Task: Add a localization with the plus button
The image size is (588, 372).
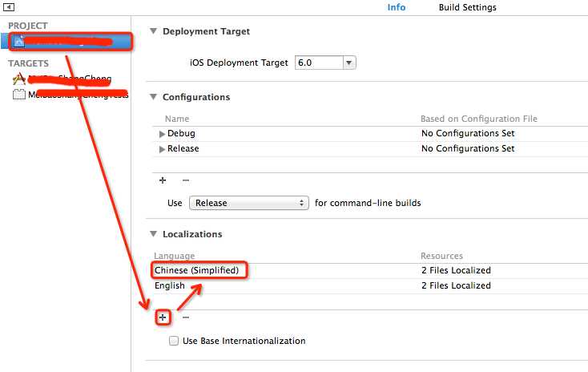Action: (x=163, y=317)
